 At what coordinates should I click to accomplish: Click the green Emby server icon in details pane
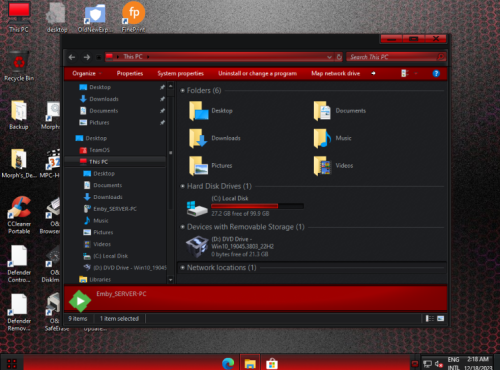tap(80, 301)
